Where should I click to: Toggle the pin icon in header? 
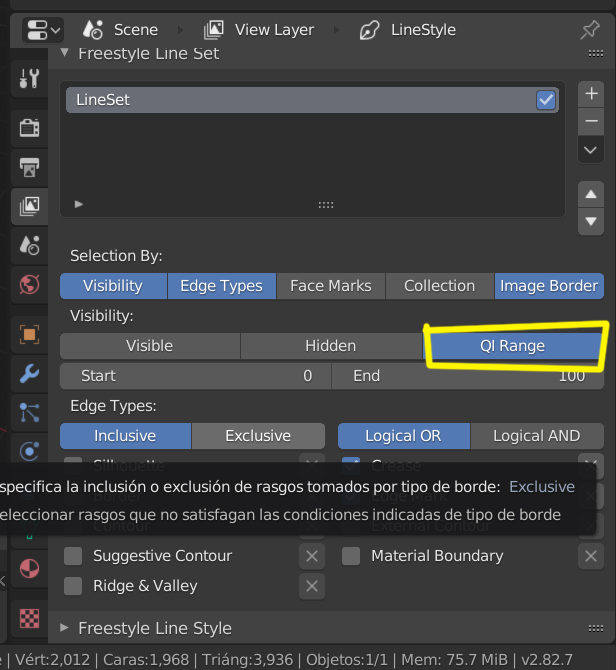pyautogui.click(x=590, y=30)
